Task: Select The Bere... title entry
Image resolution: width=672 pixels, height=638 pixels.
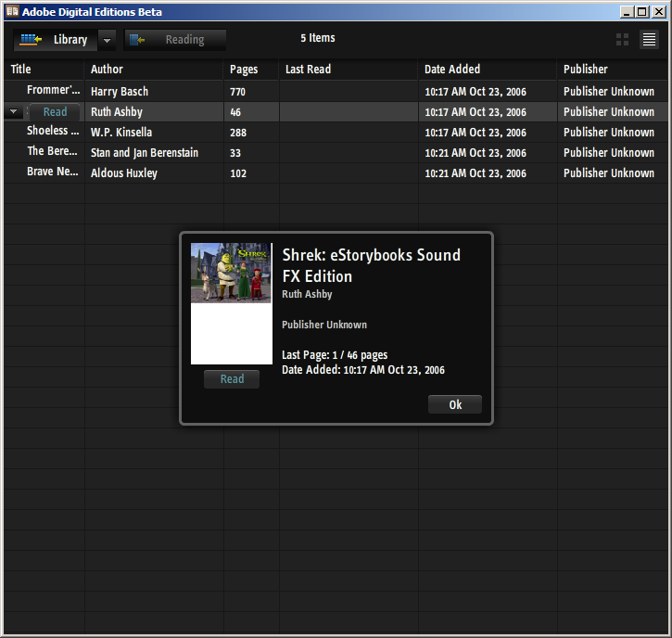Action: (x=52, y=151)
